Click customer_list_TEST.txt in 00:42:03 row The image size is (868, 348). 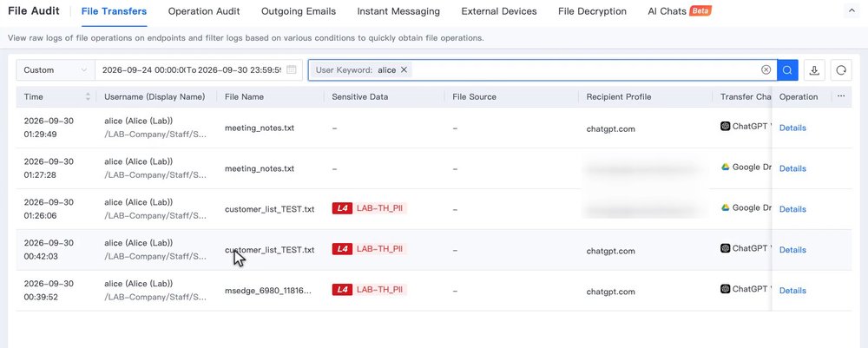(270, 250)
